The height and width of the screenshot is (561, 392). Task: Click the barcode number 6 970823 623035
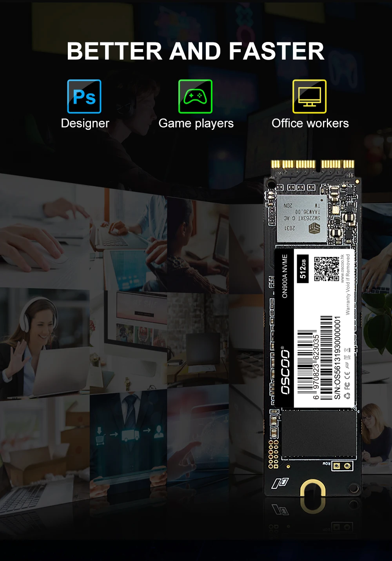pos(316,367)
